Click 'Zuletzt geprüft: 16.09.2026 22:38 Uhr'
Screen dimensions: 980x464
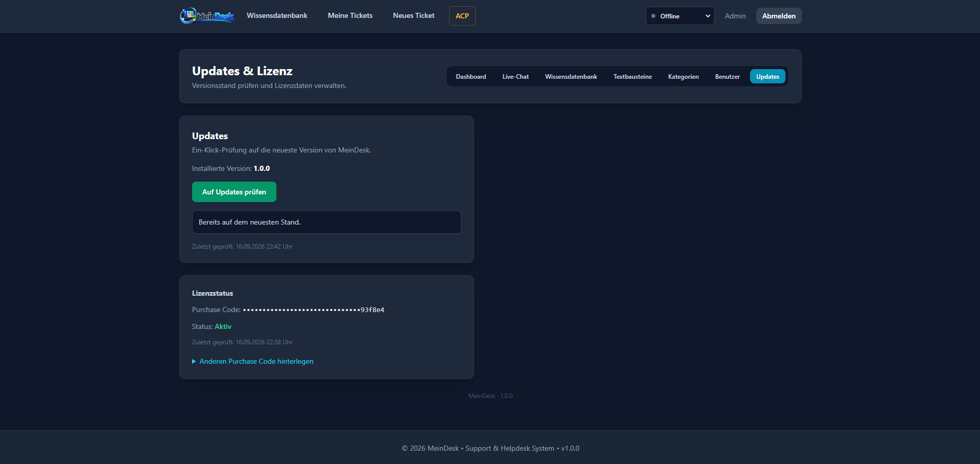[242, 342]
